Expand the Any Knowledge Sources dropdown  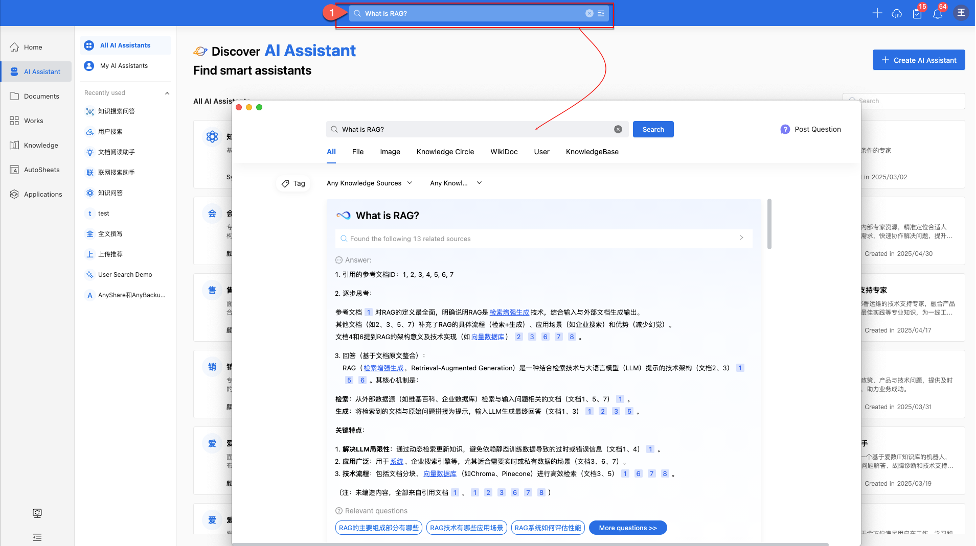pyautogui.click(x=369, y=183)
